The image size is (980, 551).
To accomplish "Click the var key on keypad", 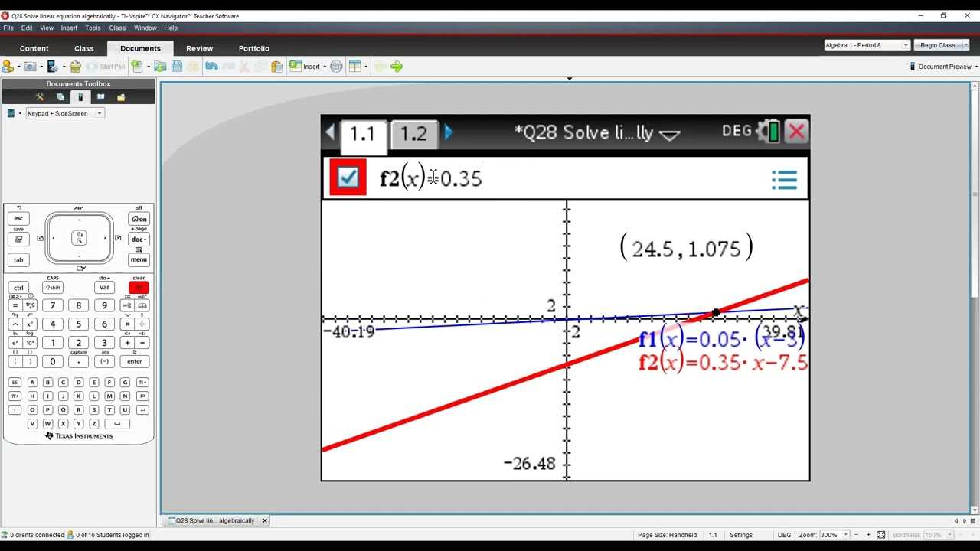I will pos(104,288).
